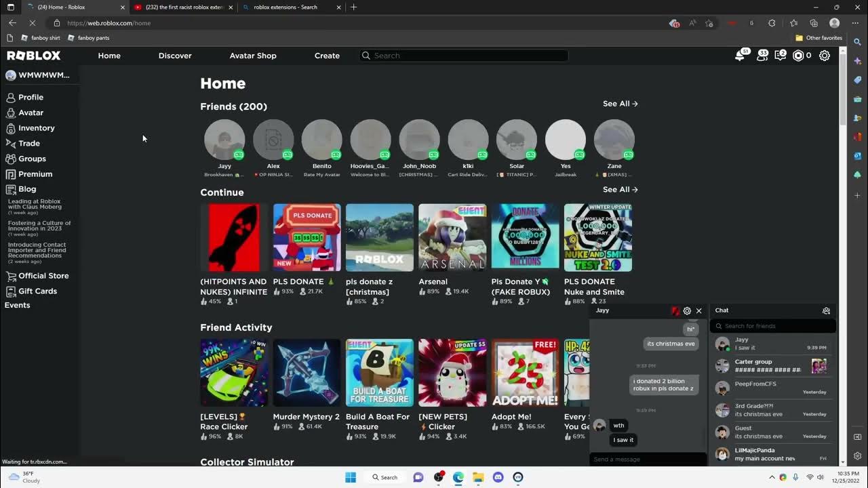Open Blog in the sidebar
Screen dimensions: 868x488
click(27, 189)
